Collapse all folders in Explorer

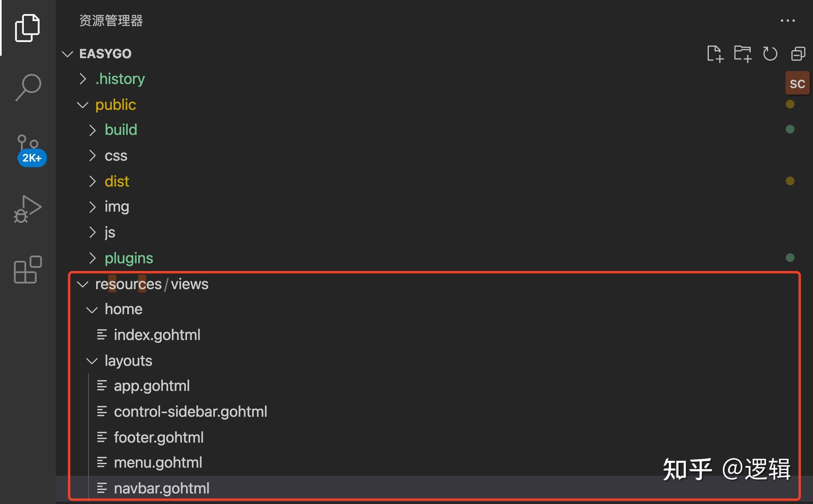pyautogui.click(x=798, y=54)
